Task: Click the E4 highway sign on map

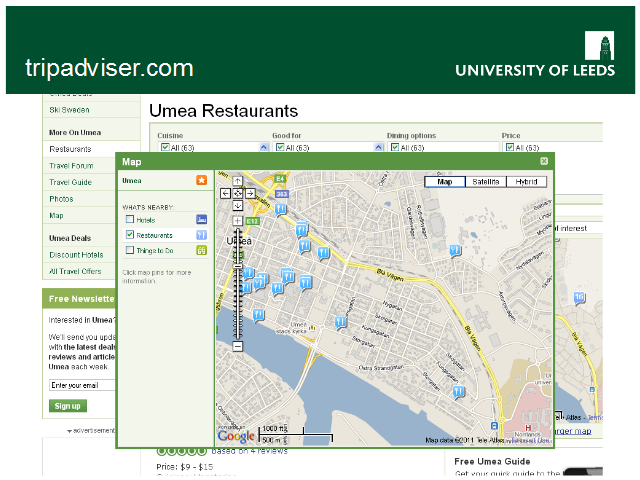Action: coord(280,179)
